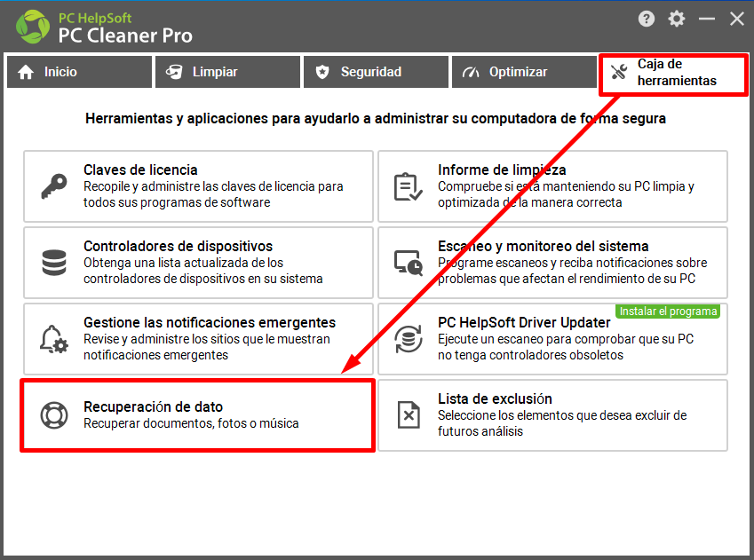754x560 pixels.
Task: Click the bell gear icon for notificaciones emergentes
Action: coord(53,339)
